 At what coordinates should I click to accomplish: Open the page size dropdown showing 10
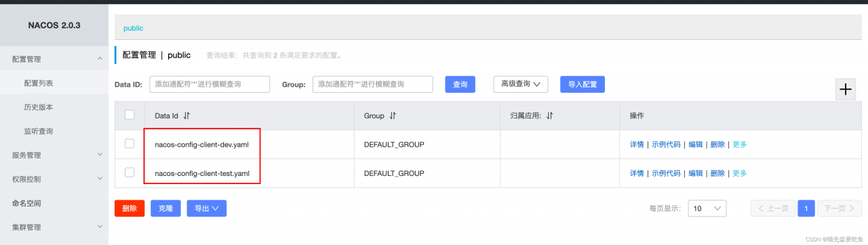coord(707,208)
